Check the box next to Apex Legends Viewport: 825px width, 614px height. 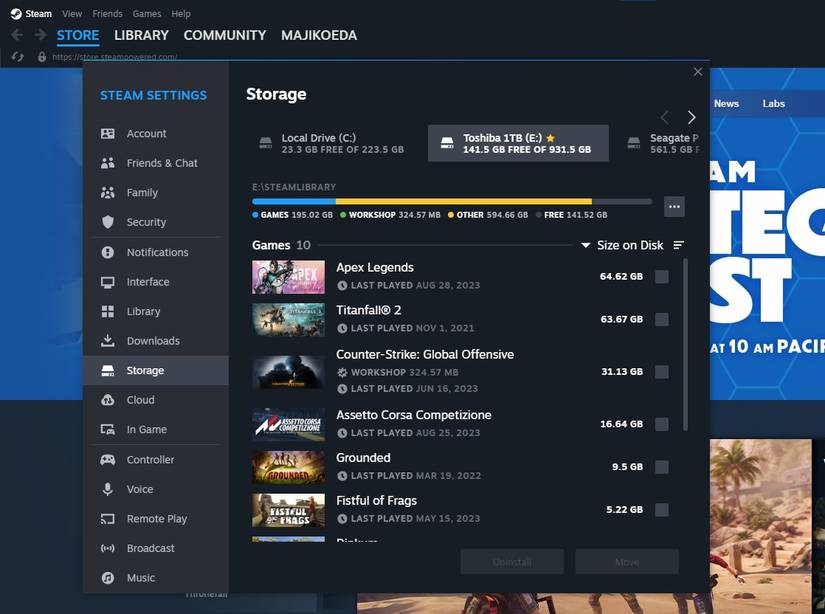pos(661,276)
